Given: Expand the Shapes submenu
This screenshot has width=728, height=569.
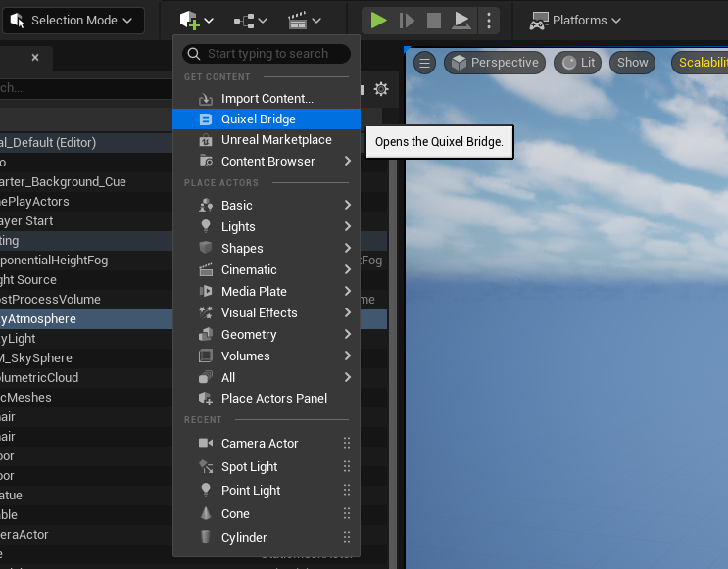Looking at the screenshot, I should click(x=267, y=249).
